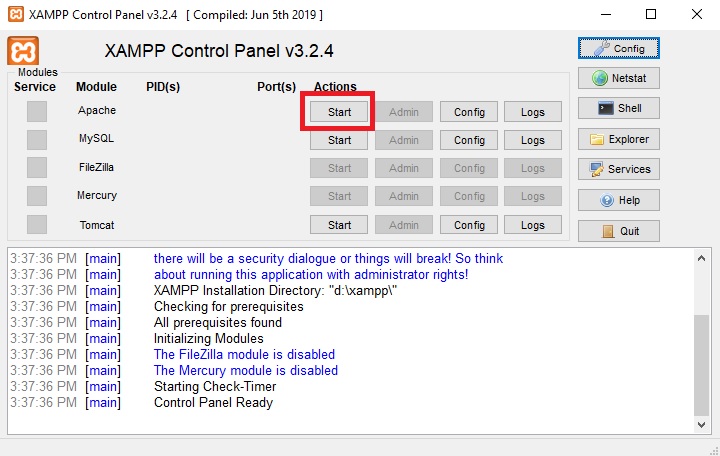Toggle the FileZilla service checkbox
Screen dimensions: 720x456
click(x=37, y=168)
